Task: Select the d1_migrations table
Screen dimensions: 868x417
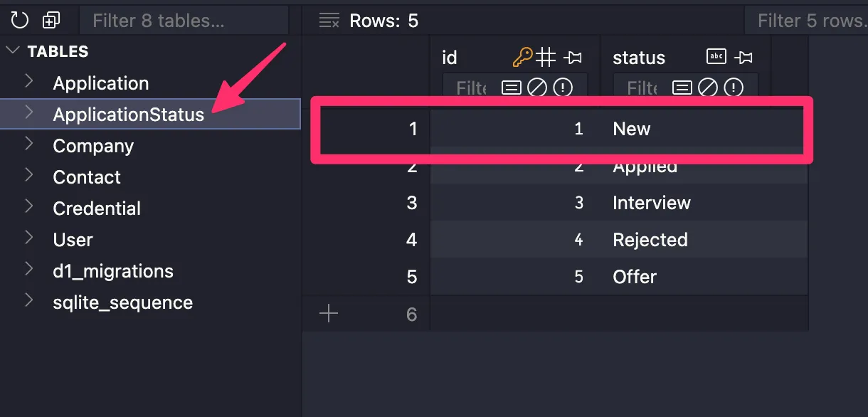Action: (x=113, y=271)
